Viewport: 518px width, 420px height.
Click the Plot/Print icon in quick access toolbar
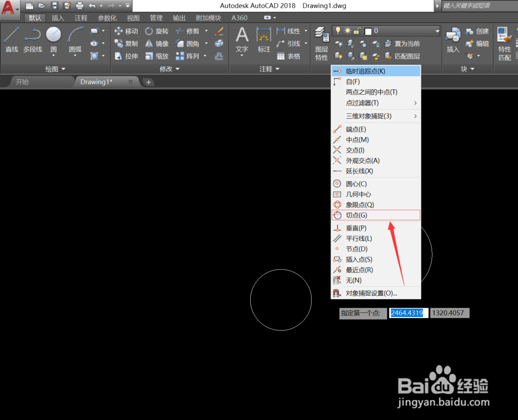80,6
